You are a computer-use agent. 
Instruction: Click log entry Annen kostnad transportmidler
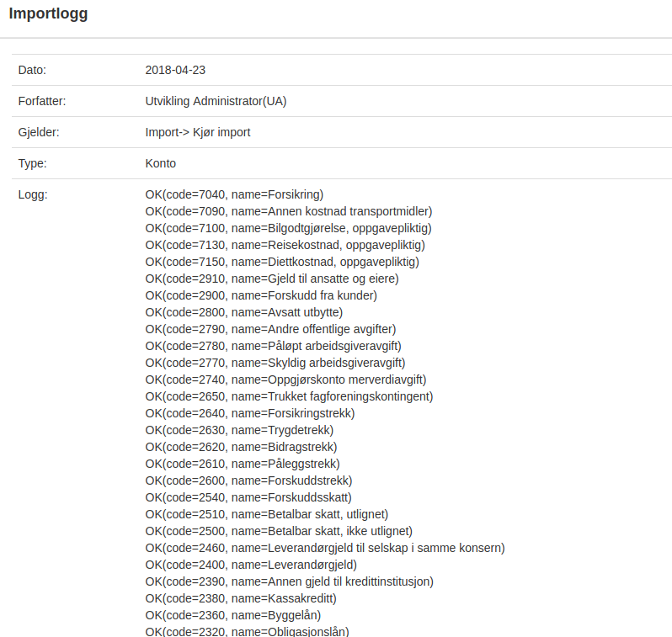tap(289, 211)
